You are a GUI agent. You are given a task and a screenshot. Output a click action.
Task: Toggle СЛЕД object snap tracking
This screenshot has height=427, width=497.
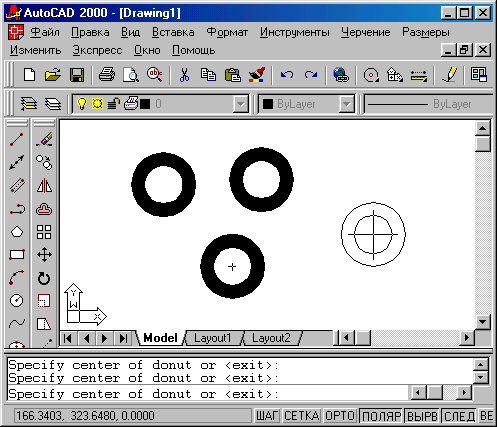459,416
